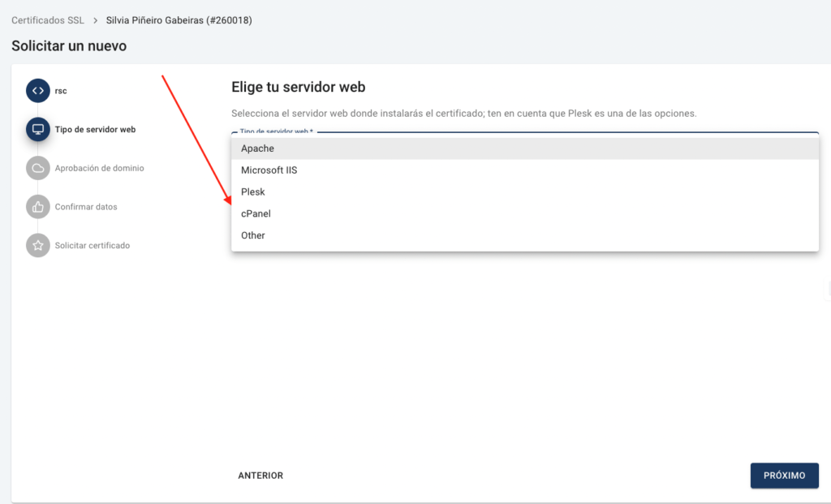
Task: Jump to Aprobación de dominio step label
Action: coord(100,168)
